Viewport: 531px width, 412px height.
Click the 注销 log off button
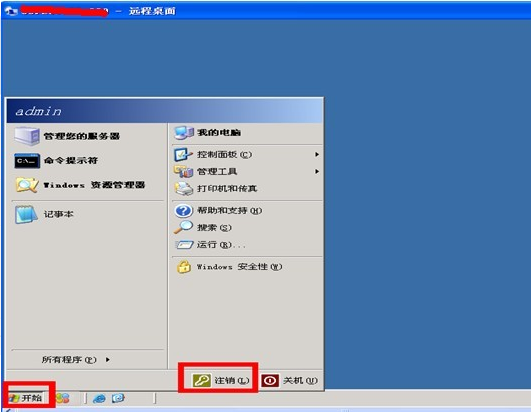click(x=221, y=381)
